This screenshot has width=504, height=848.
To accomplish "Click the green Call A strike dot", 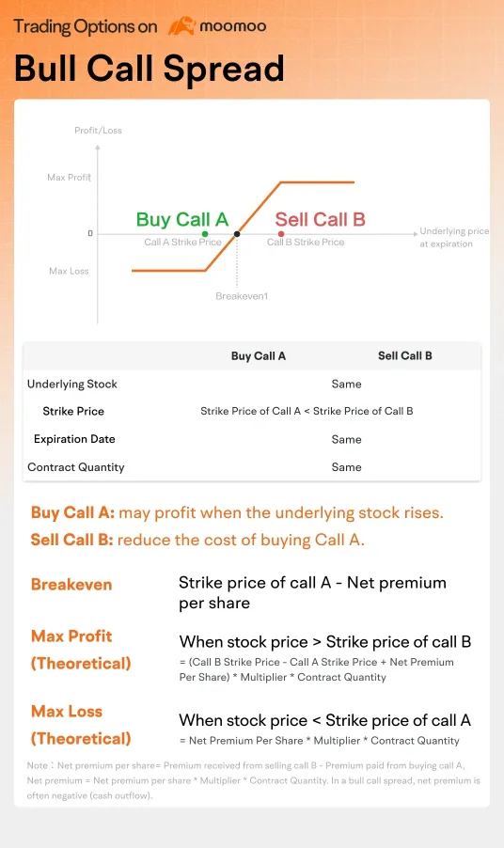I will point(205,234).
